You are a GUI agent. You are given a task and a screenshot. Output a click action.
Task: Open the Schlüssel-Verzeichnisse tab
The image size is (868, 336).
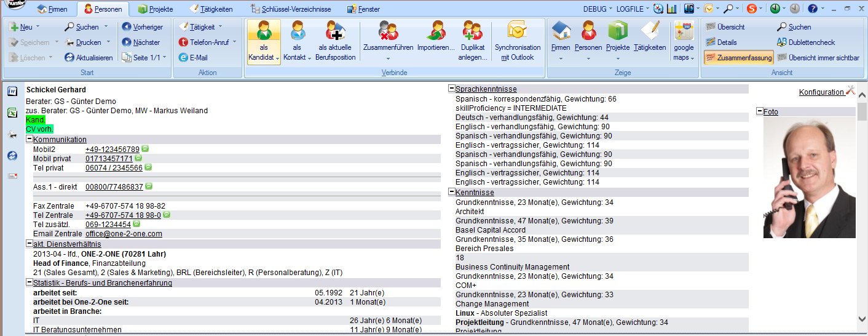[x=292, y=9]
